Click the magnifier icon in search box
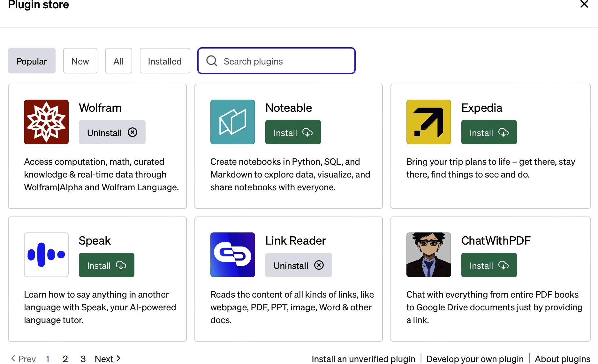The image size is (598, 364). coord(212,61)
